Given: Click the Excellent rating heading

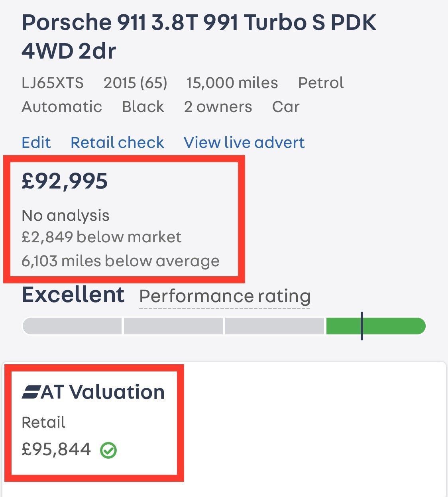Looking at the screenshot, I should [73, 295].
